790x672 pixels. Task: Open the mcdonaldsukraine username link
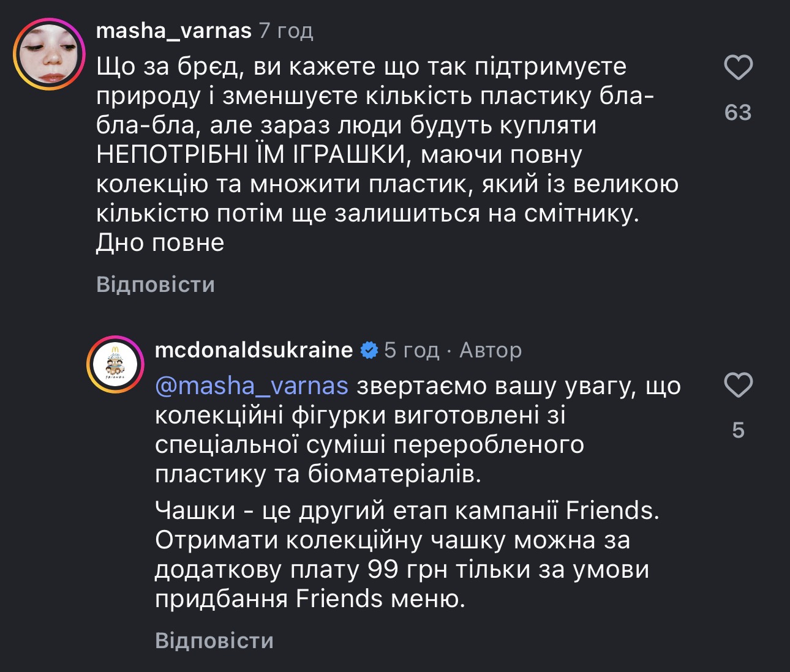[254, 350]
